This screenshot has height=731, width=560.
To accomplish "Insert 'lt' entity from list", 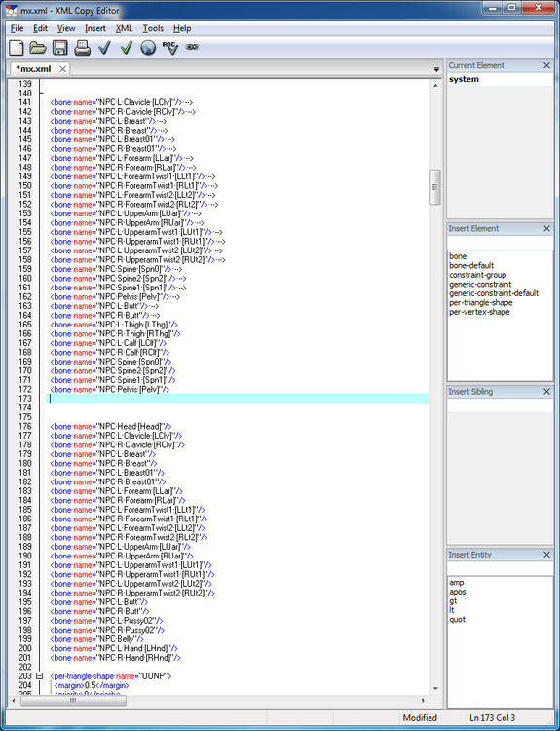I will tap(452, 610).
